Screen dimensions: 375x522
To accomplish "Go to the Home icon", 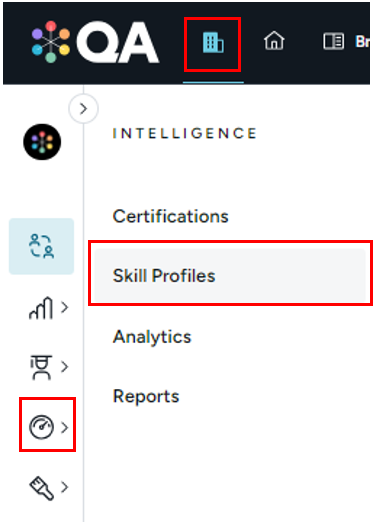I will click(274, 41).
